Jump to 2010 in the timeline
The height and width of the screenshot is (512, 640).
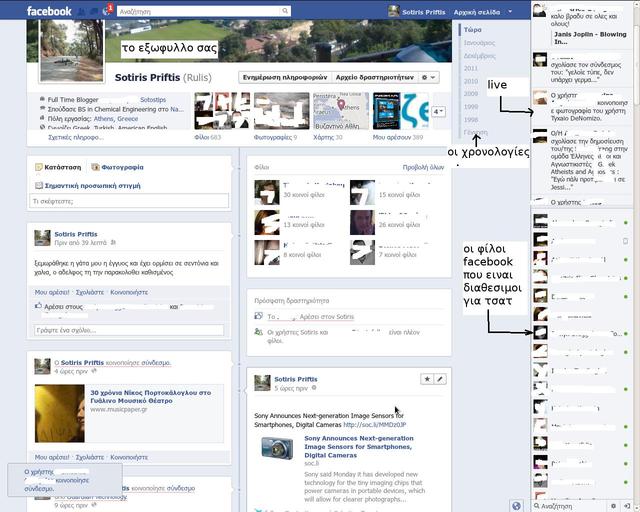[x=471, y=81]
